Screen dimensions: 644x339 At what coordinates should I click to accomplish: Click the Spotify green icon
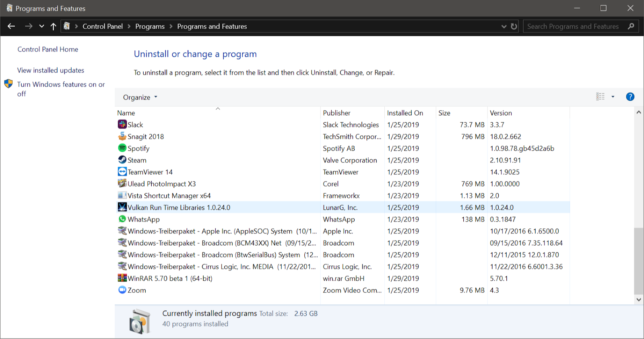pyautogui.click(x=122, y=148)
